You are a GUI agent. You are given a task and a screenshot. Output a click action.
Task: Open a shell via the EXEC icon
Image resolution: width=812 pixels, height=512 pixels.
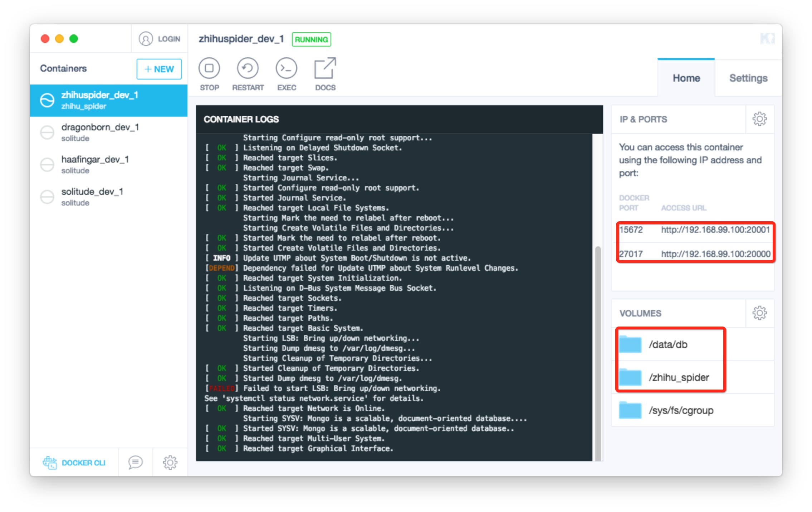(286, 68)
